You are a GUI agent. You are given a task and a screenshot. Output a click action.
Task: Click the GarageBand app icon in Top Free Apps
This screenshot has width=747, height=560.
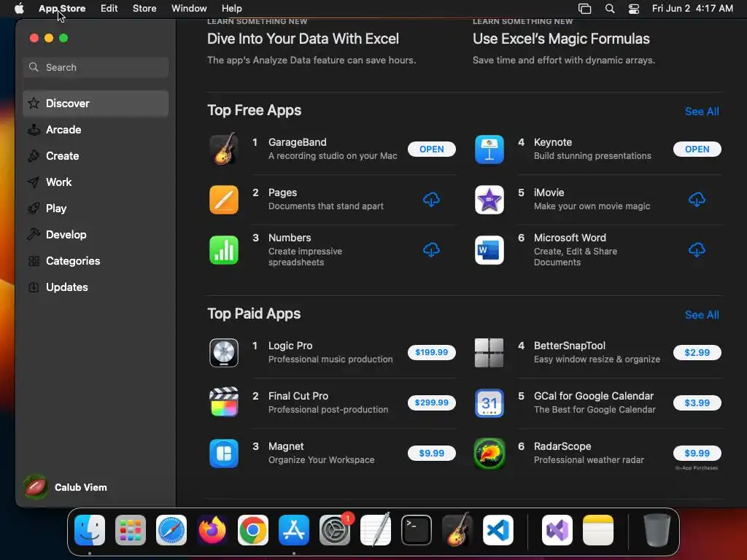tap(223, 149)
